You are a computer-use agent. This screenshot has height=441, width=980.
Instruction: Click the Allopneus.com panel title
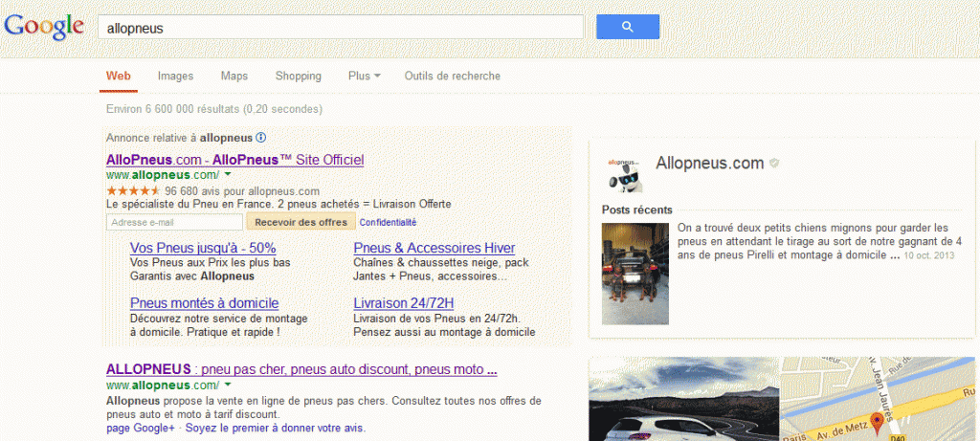709,164
